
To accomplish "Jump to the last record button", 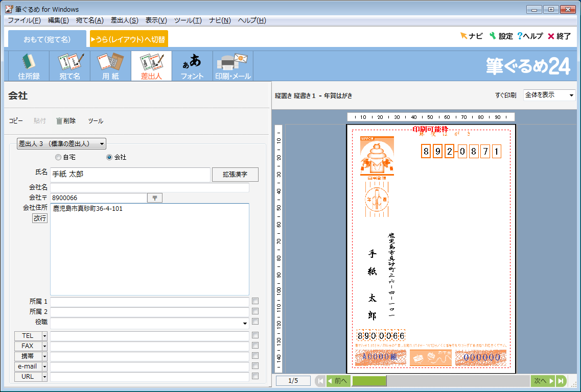I will [x=561, y=381].
